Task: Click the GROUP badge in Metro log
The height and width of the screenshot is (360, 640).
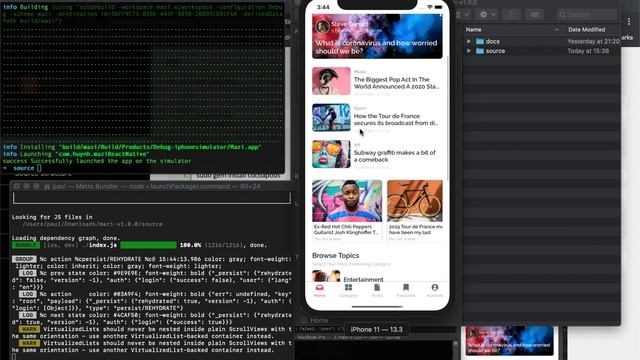Action: (x=24, y=259)
